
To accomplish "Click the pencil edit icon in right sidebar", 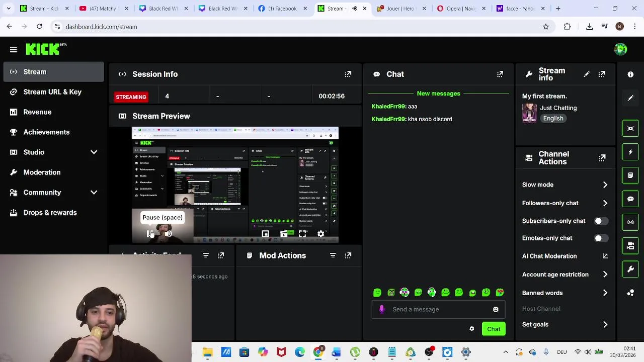I will tap(630, 98).
